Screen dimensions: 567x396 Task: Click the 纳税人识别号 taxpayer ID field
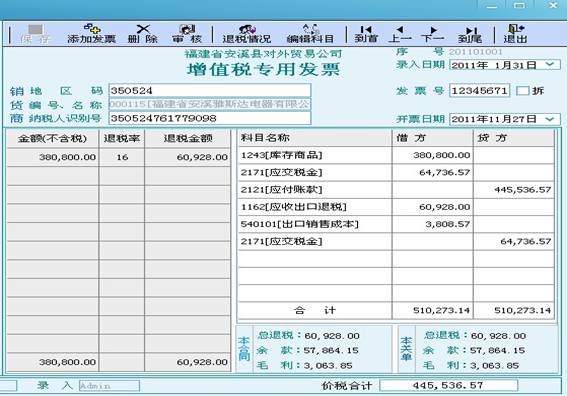210,118
